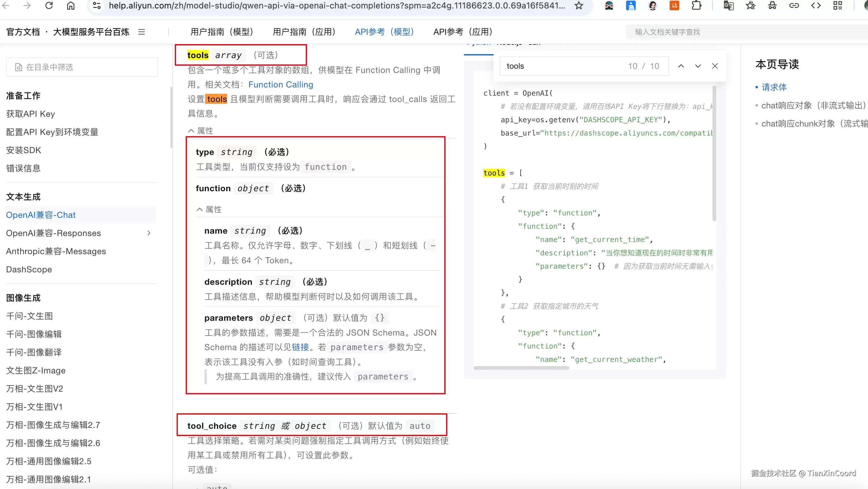The image size is (868, 489).
Task: Open 千问-文生图 sidebar entry
Action: click(x=30, y=316)
